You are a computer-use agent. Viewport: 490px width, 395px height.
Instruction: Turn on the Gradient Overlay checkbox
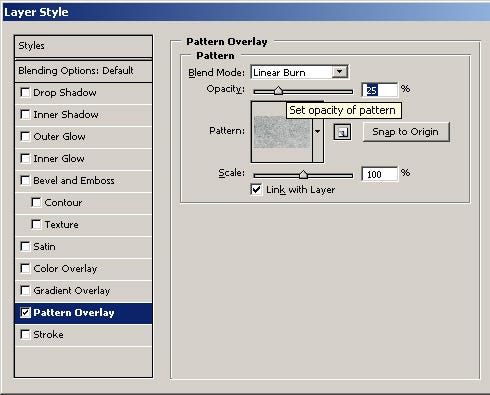coord(25,290)
